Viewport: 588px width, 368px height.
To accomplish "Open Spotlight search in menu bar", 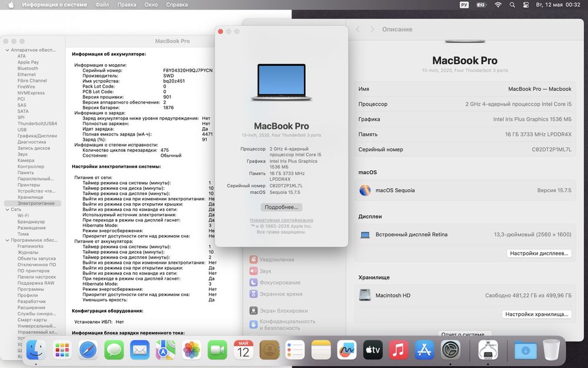I will click(x=512, y=5).
